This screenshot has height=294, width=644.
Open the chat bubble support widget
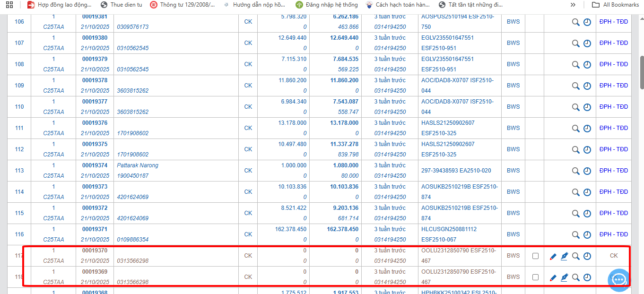[619, 279]
